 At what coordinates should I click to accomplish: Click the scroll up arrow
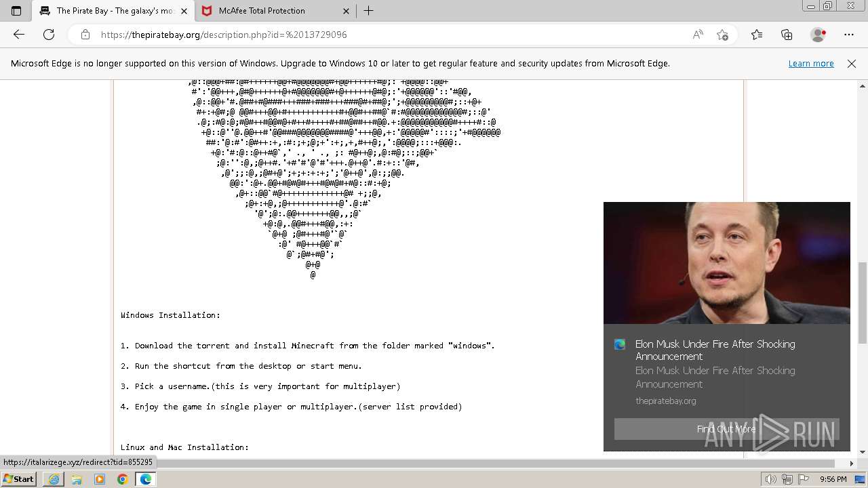(x=863, y=86)
